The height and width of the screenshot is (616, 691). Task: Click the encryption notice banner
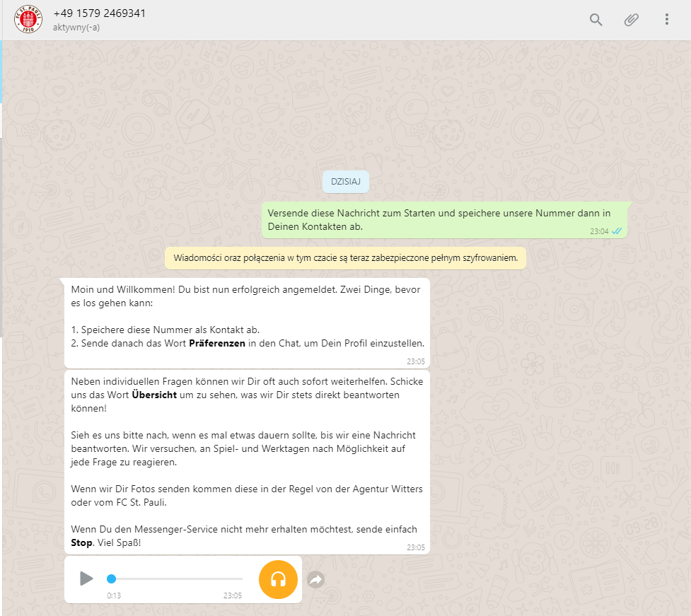(x=345, y=257)
